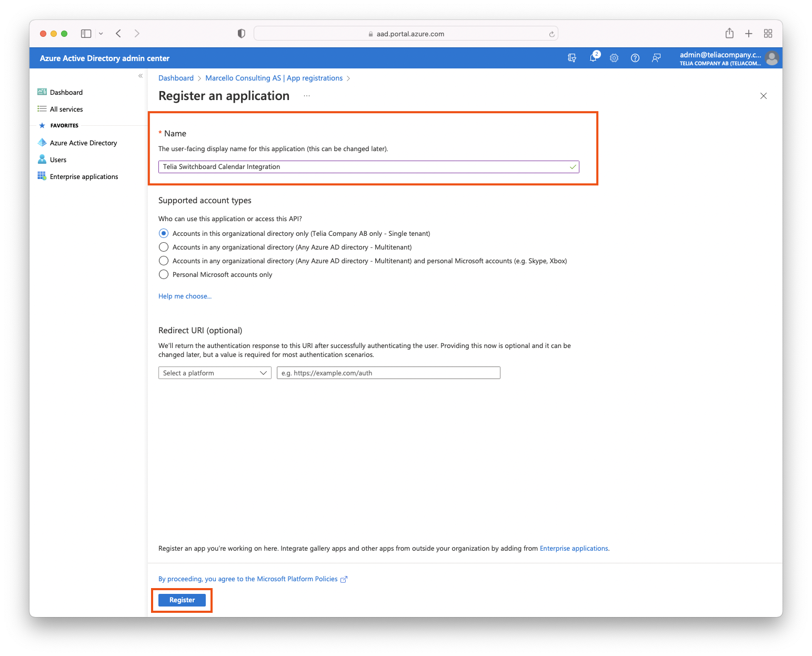The height and width of the screenshot is (656, 812).
Task: Click the external link icon after Platform Policies
Action: (x=344, y=579)
